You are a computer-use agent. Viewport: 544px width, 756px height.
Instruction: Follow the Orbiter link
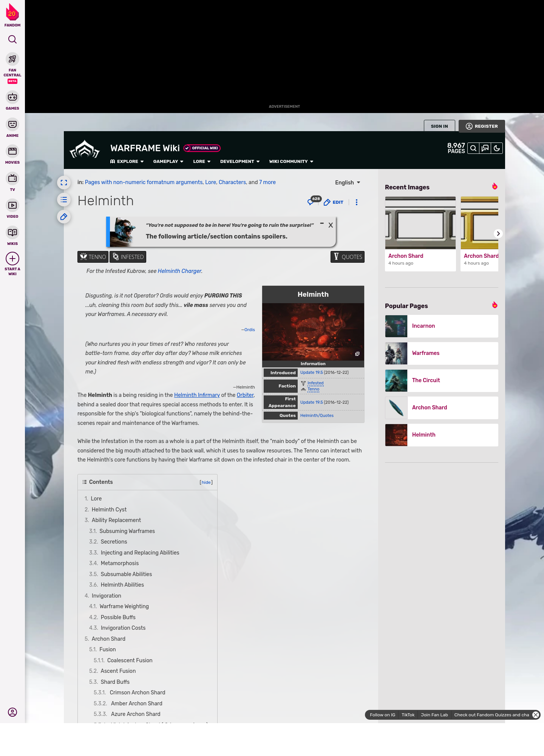coord(245,395)
